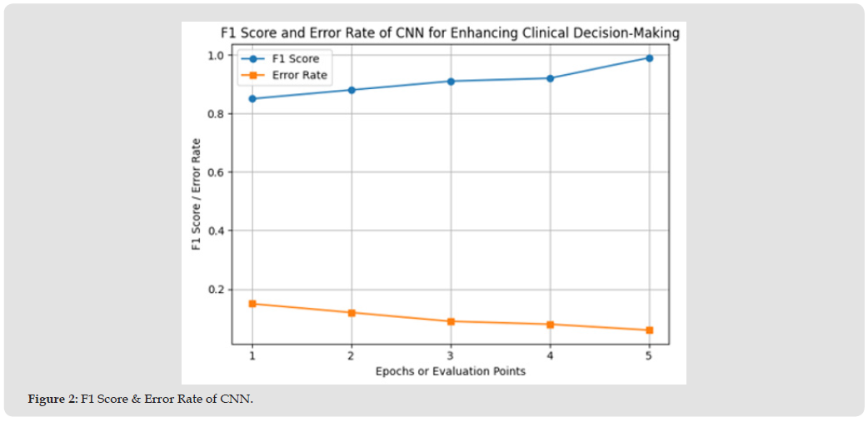Click the "Figure 2" caption label
The height and width of the screenshot is (422, 868).
click(x=53, y=400)
